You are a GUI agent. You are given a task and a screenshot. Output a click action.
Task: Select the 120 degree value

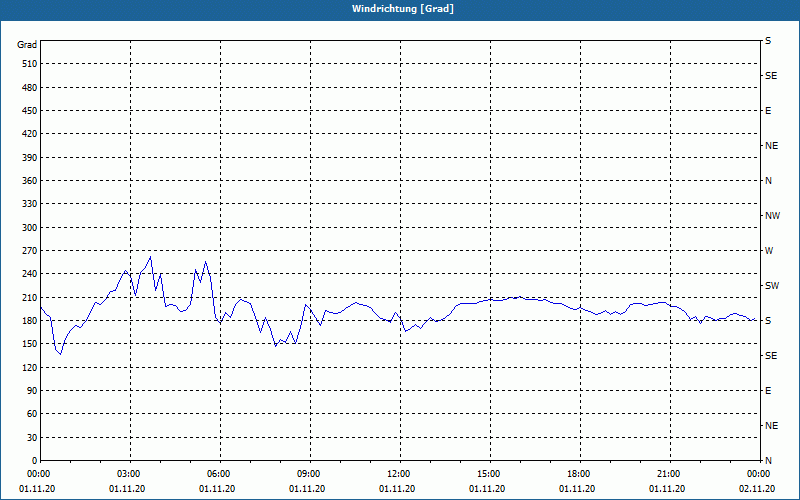(x=30, y=367)
